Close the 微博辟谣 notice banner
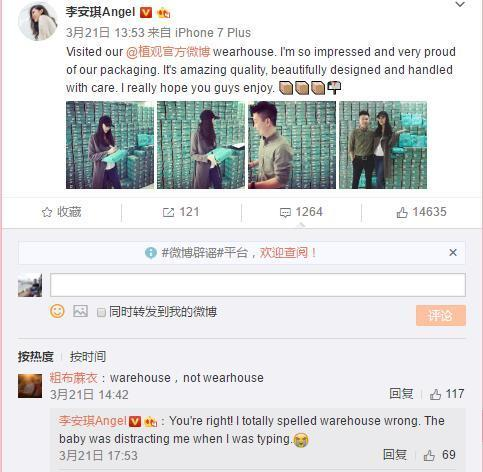483x472 pixels. click(453, 253)
